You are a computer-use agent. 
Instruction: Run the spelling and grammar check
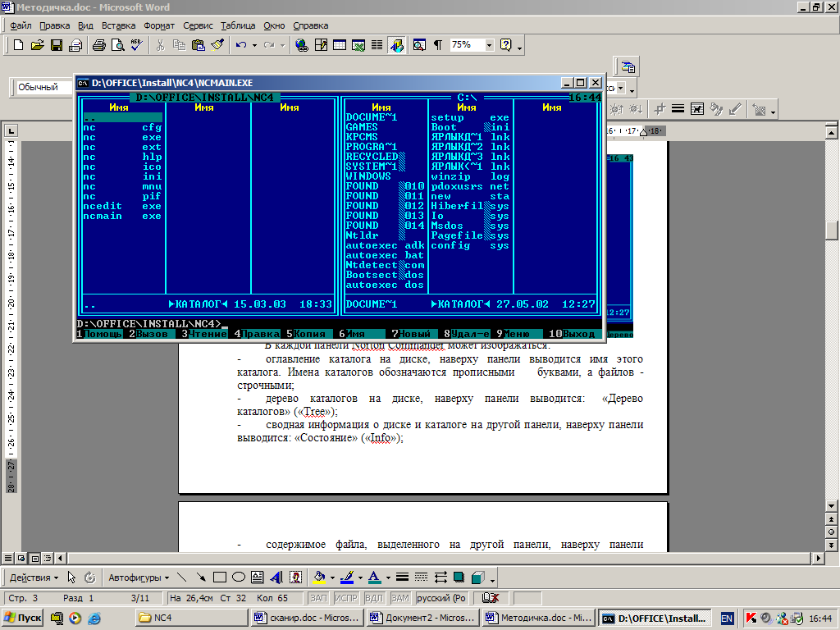tap(137, 45)
